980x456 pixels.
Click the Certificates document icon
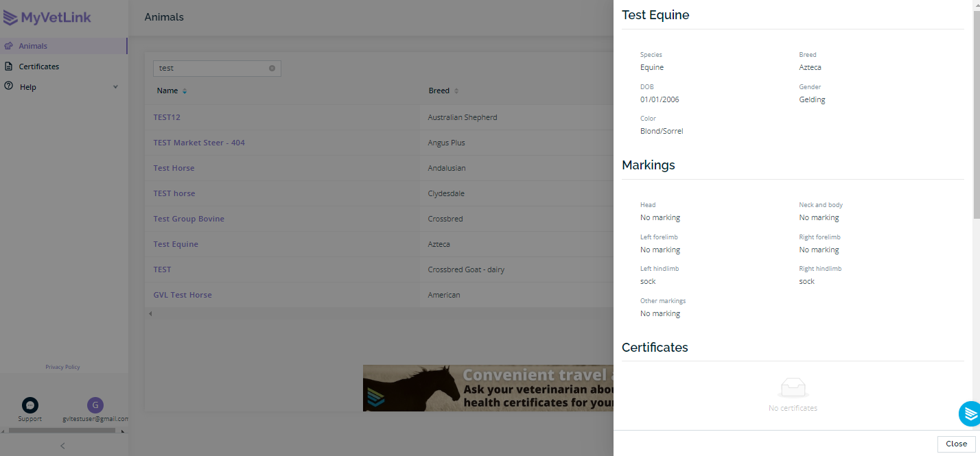tap(8, 67)
